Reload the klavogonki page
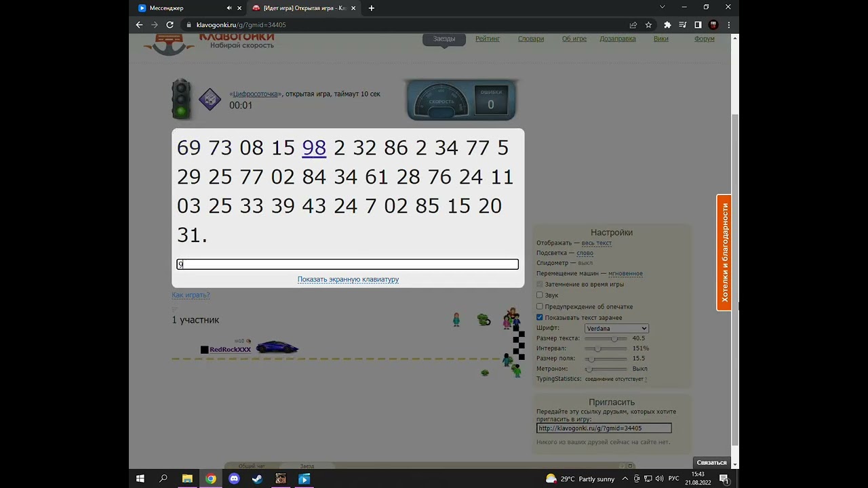Screen dimensions: 868x488 point(170,24)
